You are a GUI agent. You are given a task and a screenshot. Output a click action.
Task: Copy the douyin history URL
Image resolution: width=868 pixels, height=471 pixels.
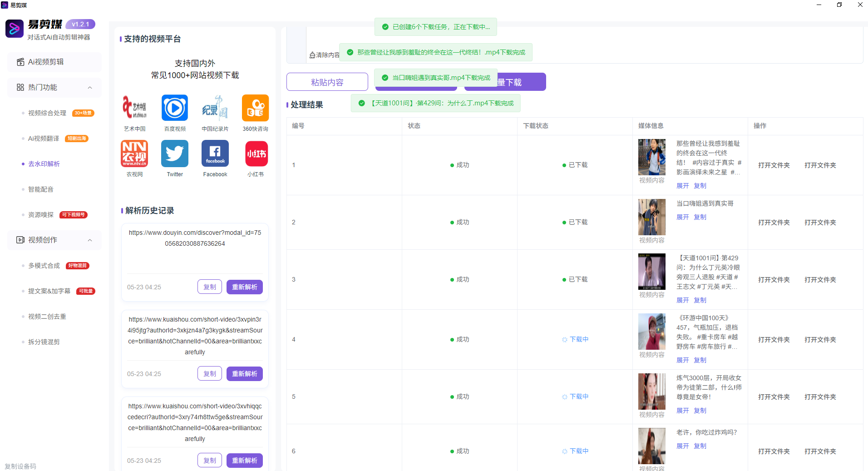coord(210,287)
